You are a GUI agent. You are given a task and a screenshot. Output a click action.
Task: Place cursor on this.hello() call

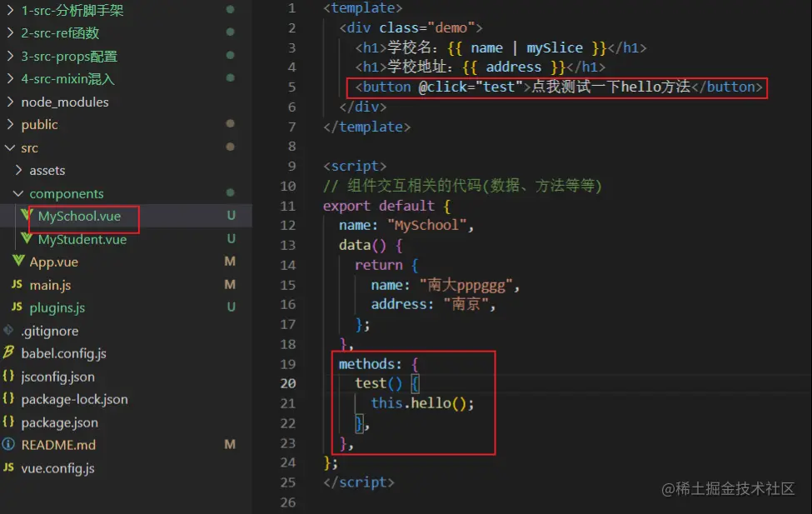tap(422, 403)
